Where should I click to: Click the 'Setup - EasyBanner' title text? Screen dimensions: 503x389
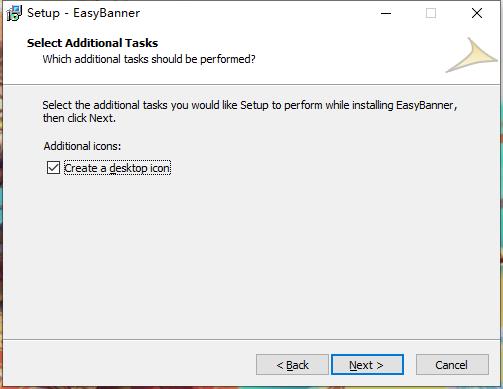pyautogui.click(x=83, y=13)
